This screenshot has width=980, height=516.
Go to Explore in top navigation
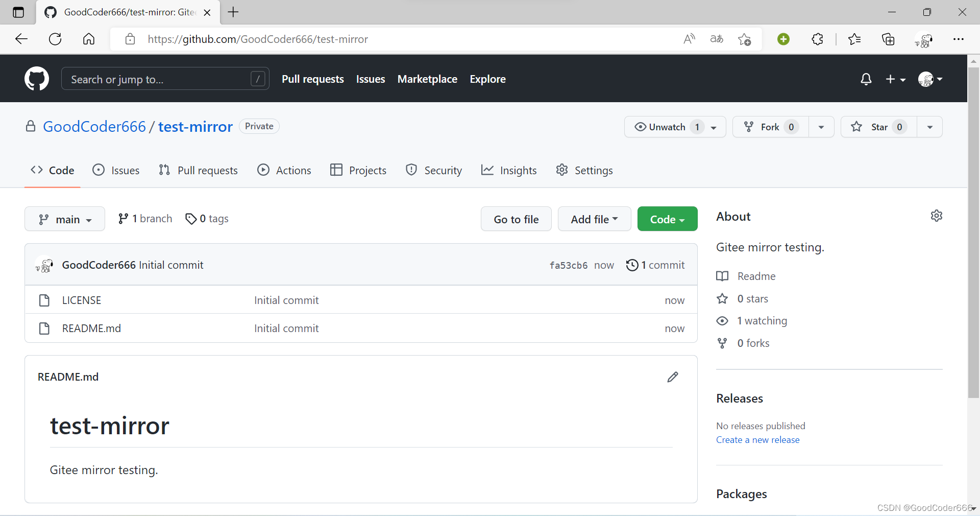click(x=487, y=79)
